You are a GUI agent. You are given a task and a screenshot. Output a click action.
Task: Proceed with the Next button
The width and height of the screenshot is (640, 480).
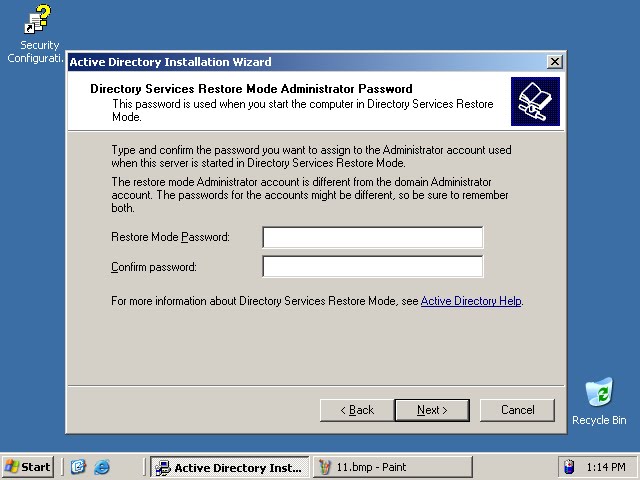(432, 410)
